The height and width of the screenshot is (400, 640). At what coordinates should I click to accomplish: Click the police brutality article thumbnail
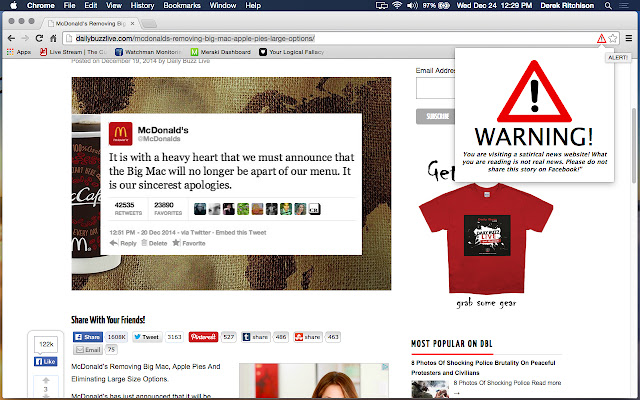coord(430,389)
